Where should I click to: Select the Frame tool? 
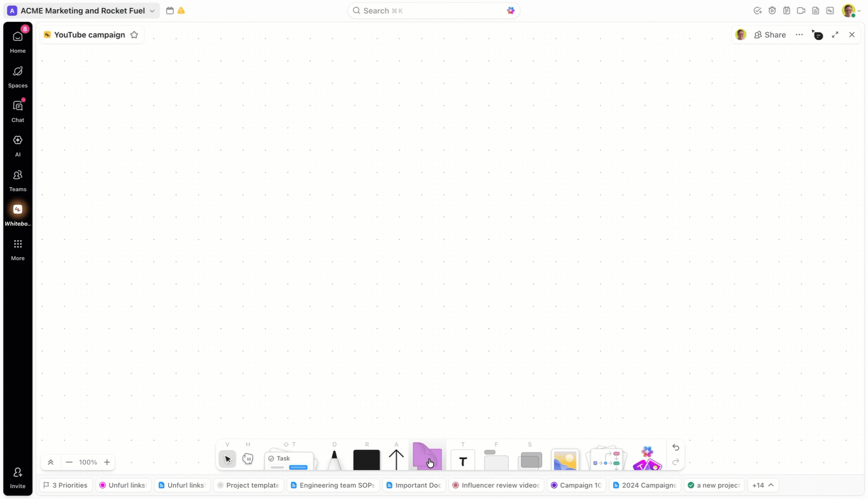pyautogui.click(x=495, y=460)
